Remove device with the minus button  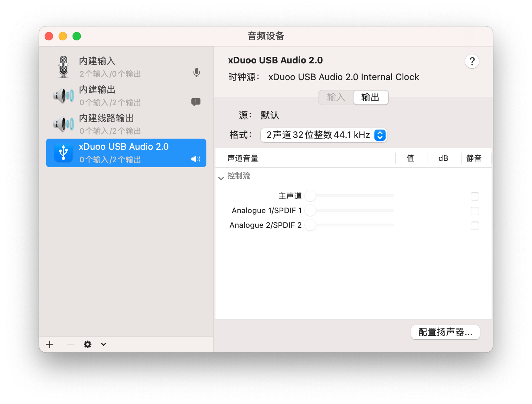(x=71, y=344)
